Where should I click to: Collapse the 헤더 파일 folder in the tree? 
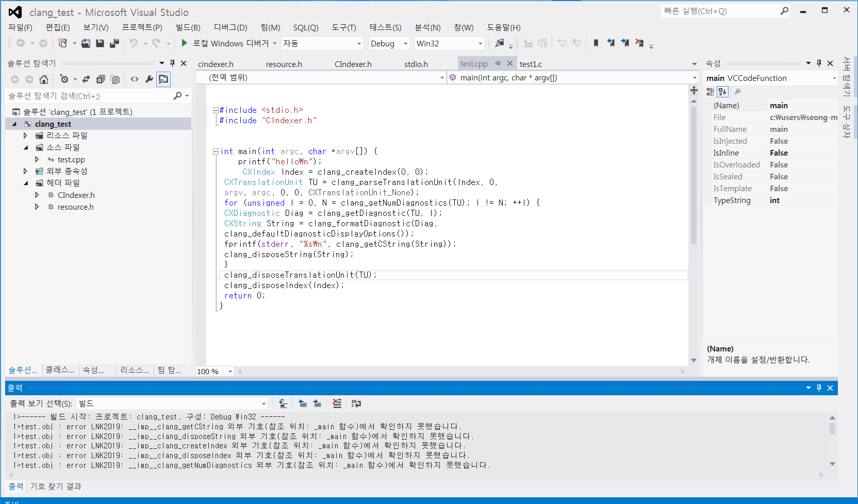pos(26,183)
